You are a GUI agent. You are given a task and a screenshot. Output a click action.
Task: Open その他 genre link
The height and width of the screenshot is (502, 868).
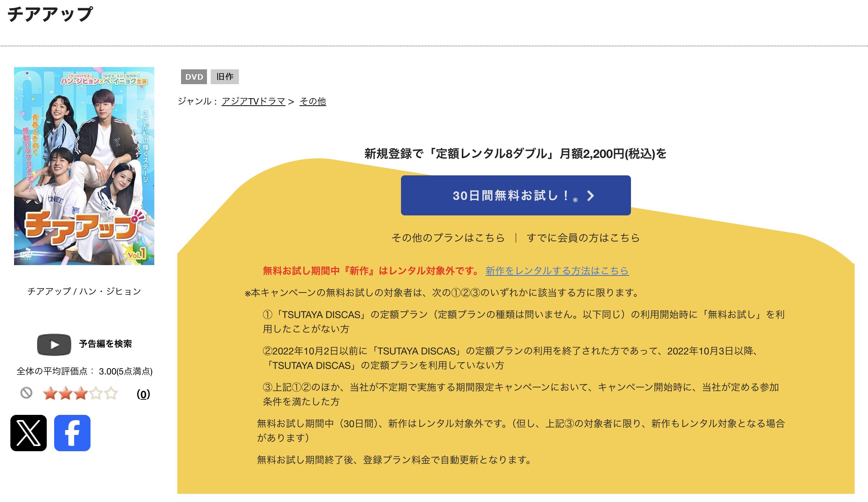coord(313,101)
